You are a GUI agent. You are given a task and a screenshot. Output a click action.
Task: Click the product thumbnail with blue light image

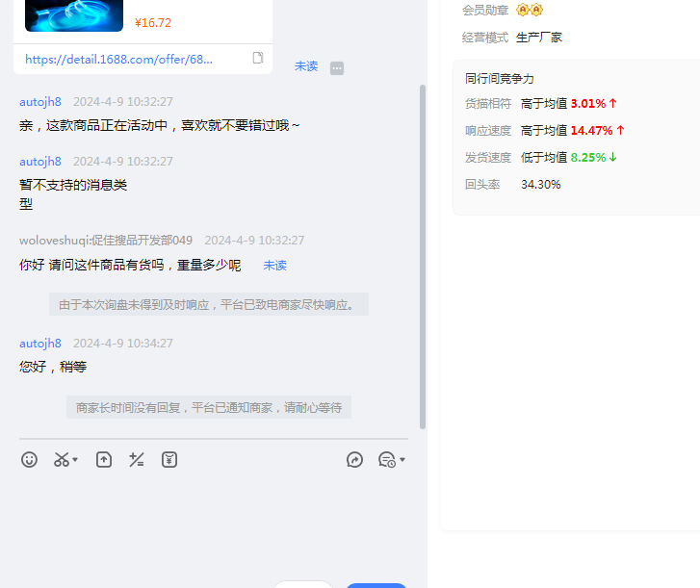(x=74, y=15)
